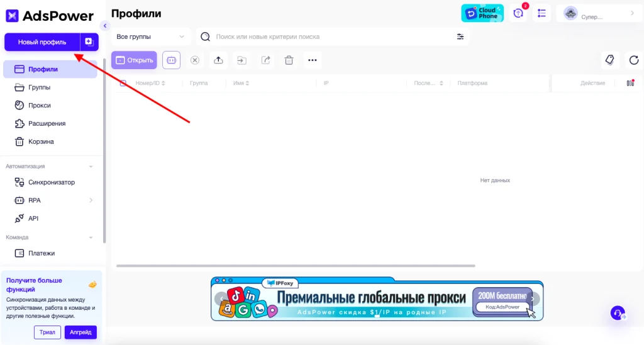Collapse the Автоматизация section

click(x=91, y=166)
